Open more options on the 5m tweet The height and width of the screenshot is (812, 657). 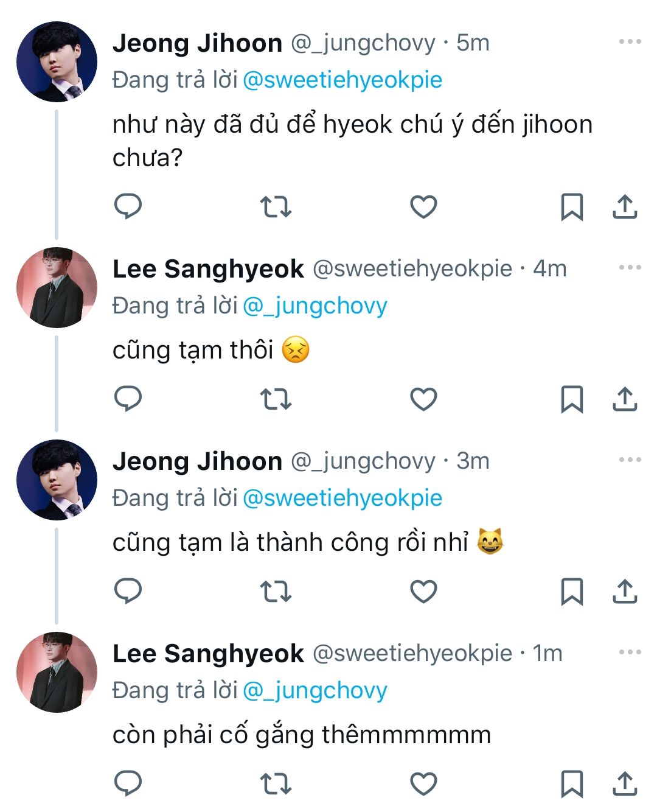(630, 42)
